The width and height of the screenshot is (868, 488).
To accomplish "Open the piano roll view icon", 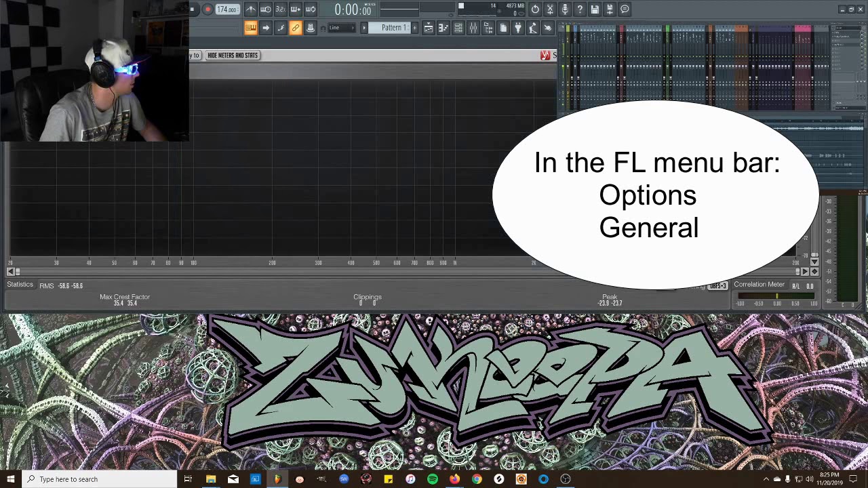I will point(443,28).
